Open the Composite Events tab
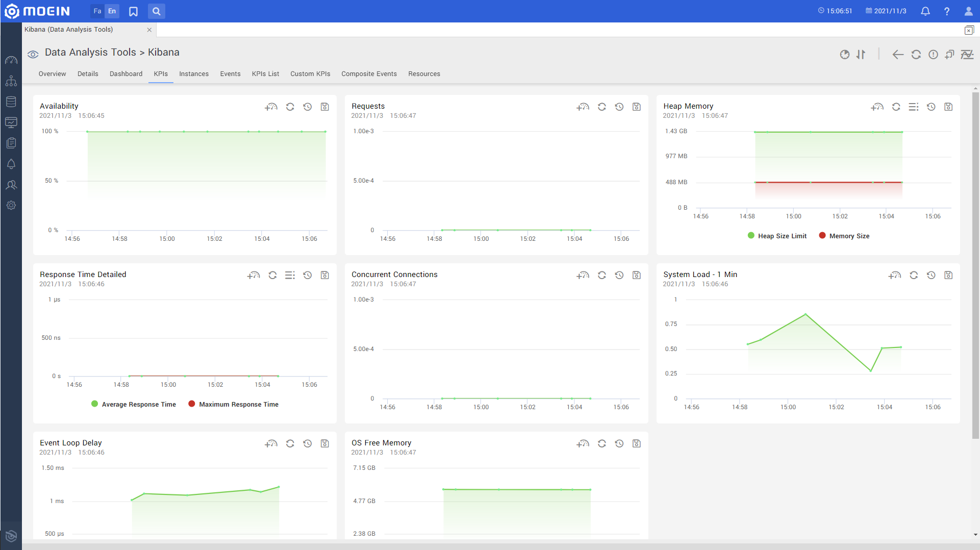 click(369, 74)
